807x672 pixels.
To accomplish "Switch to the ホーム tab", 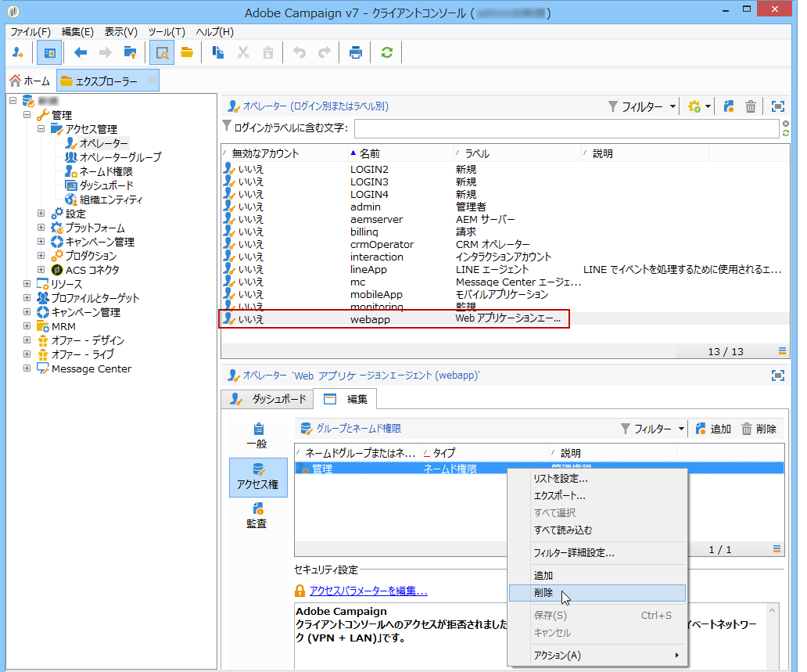I will [30, 81].
